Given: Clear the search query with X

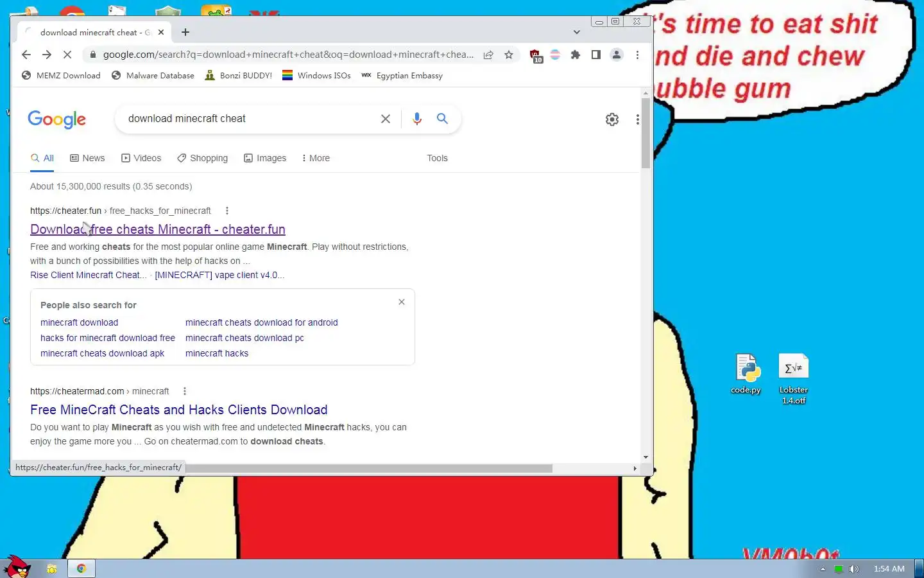Looking at the screenshot, I should pos(386,119).
